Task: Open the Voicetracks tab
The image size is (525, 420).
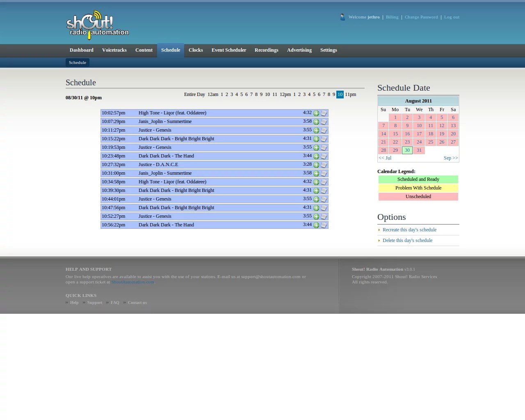Action: click(114, 50)
